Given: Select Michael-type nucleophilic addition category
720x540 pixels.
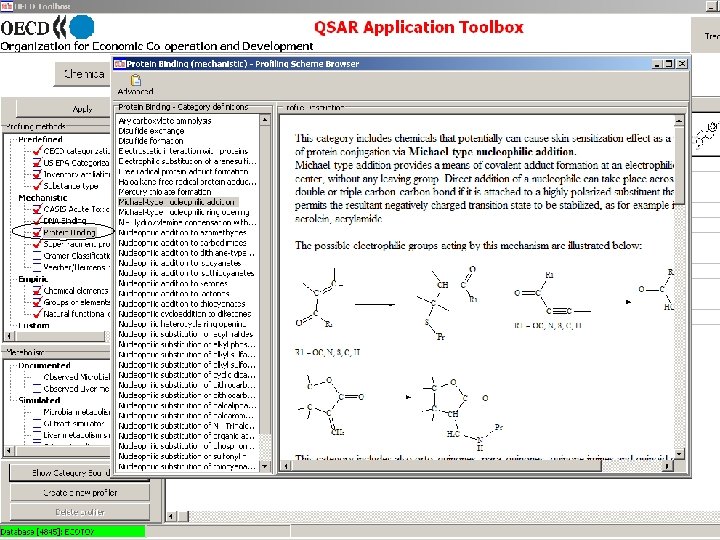Looking at the screenshot, I should pos(177,202).
